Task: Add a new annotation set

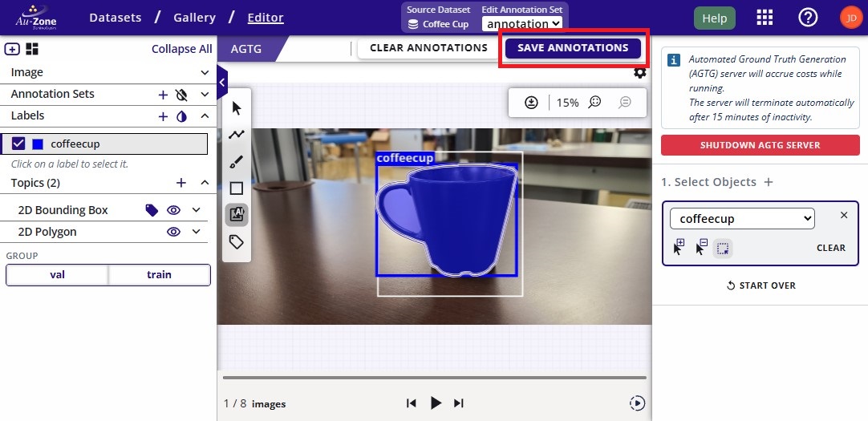Action: pyautogui.click(x=163, y=95)
